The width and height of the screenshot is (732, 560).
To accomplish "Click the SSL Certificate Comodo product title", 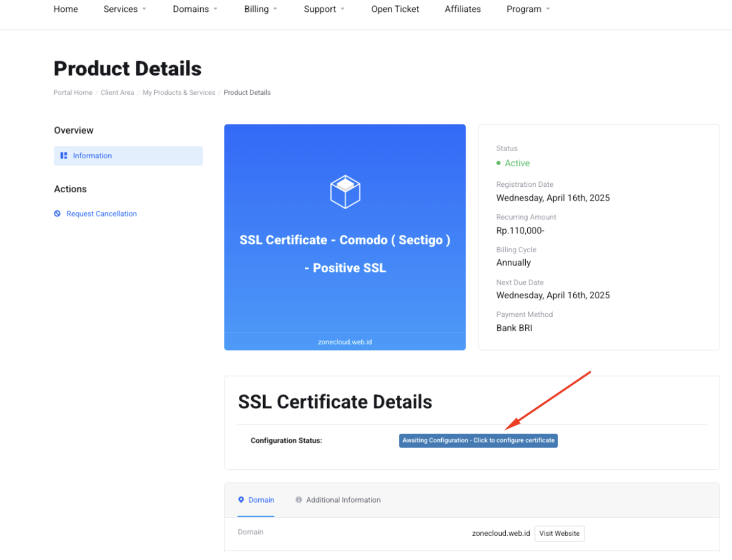I will click(345, 254).
